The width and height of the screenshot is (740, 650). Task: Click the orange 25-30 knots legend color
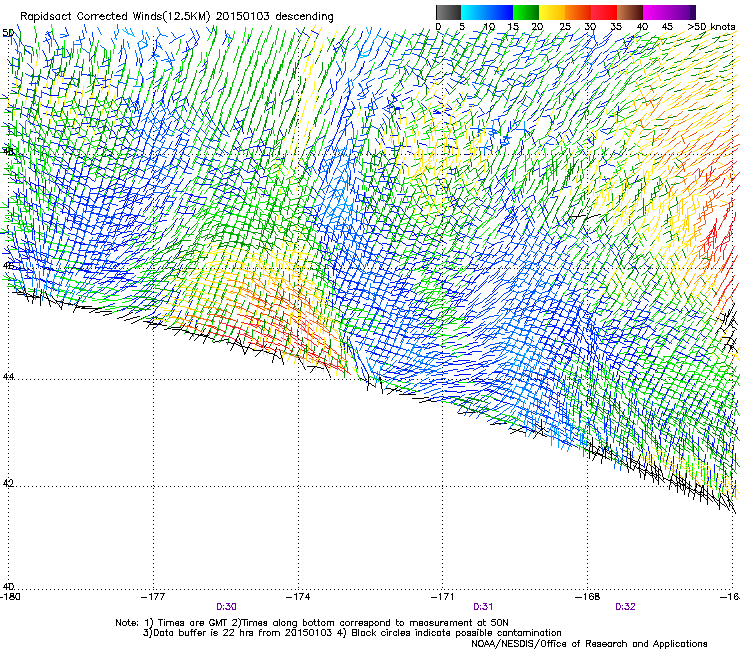tap(578, 12)
